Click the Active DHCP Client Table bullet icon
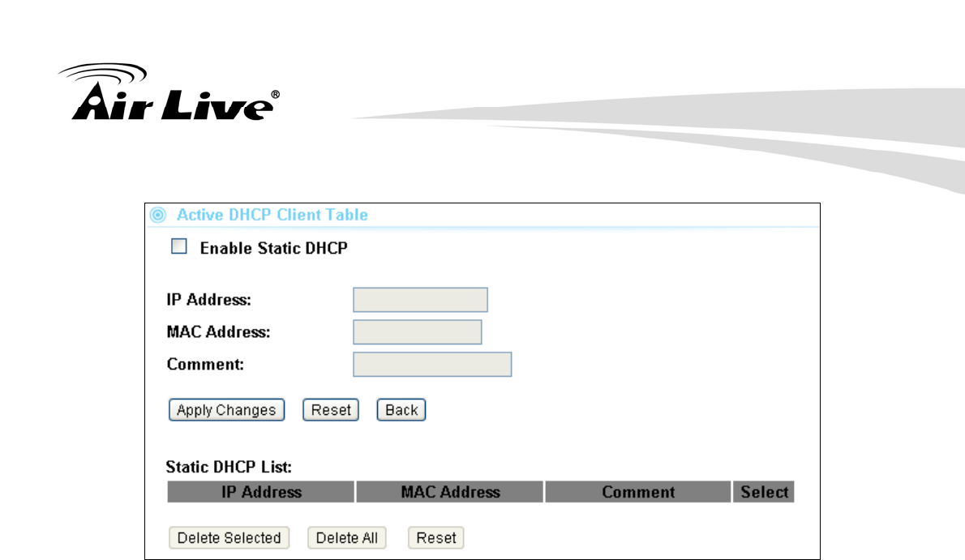This screenshot has height=560, width=965. tap(158, 215)
